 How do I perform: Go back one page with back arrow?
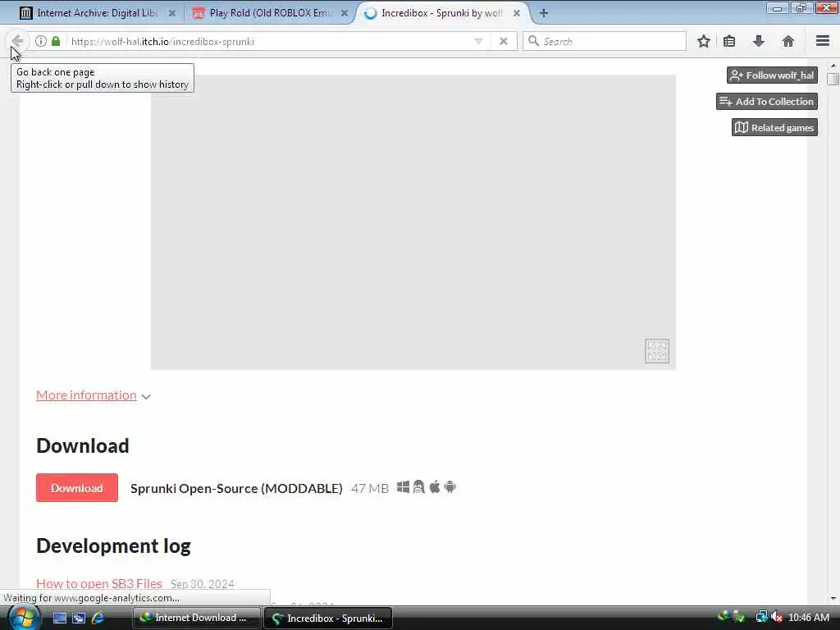click(x=17, y=41)
